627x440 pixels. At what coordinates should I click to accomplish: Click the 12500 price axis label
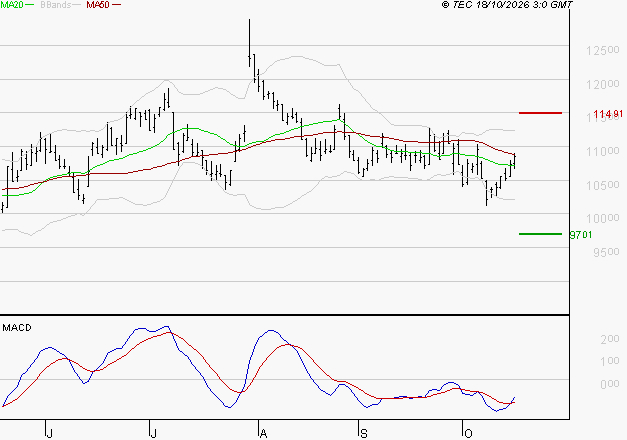click(x=603, y=50)
